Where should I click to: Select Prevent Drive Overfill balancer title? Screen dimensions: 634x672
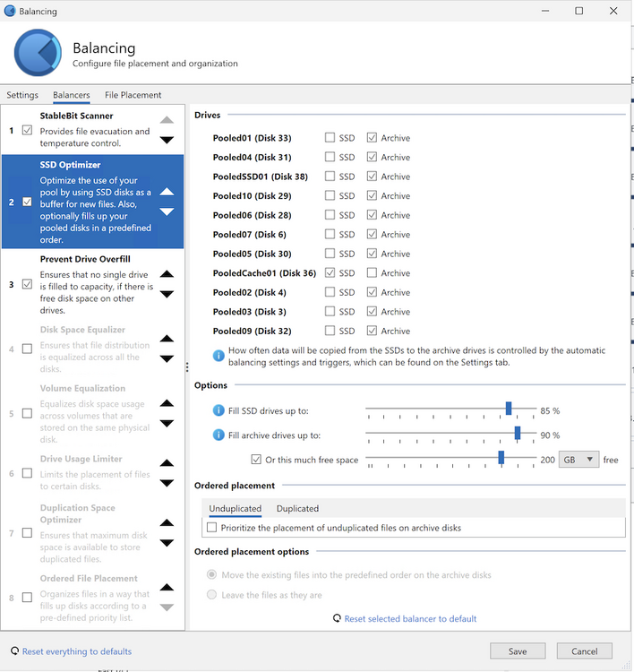click(x=85, y=259)
